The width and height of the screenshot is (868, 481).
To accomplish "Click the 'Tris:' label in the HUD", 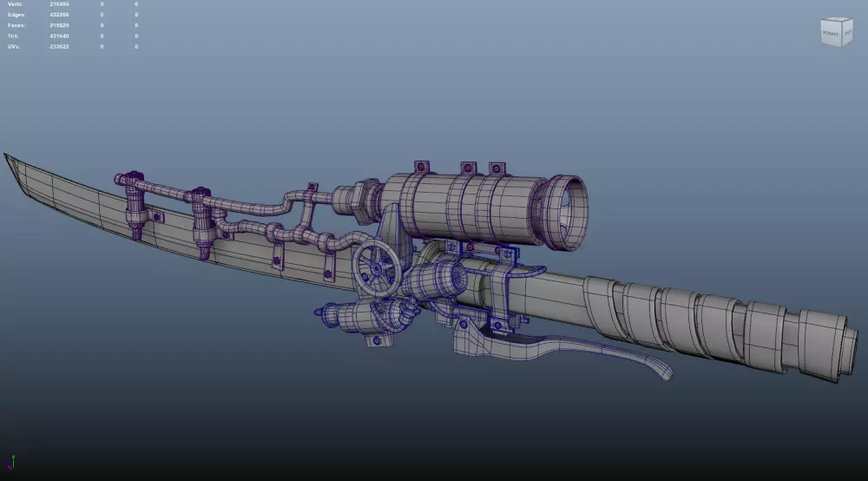I will pyautogui.click(x=14, y=36).
